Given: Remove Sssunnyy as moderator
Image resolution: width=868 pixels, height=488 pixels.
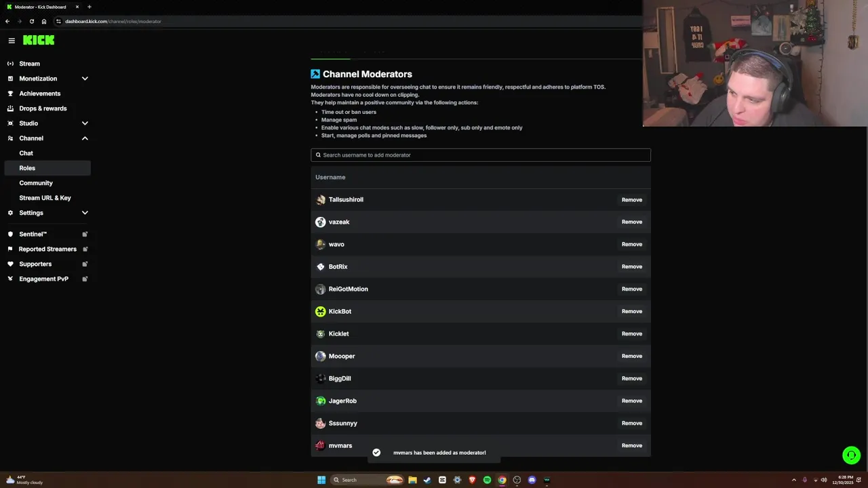Looking at the screenshot, I should (632, 424).
